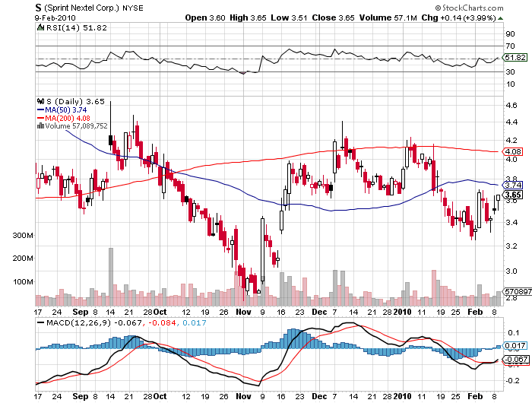This screenshot has width=532, height=403.
Task: Click the candlestick icon beside S (Daily)
Action: (x=41, y=101)
